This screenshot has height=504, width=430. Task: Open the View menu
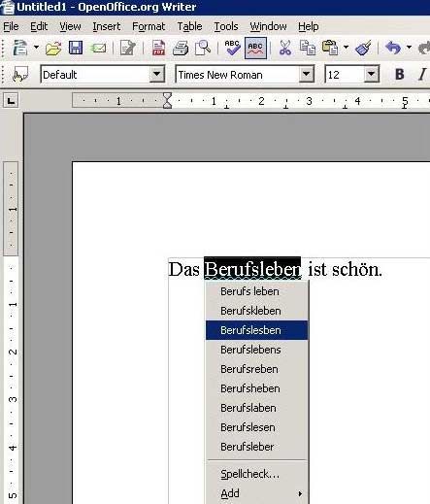tap(70, 26)
